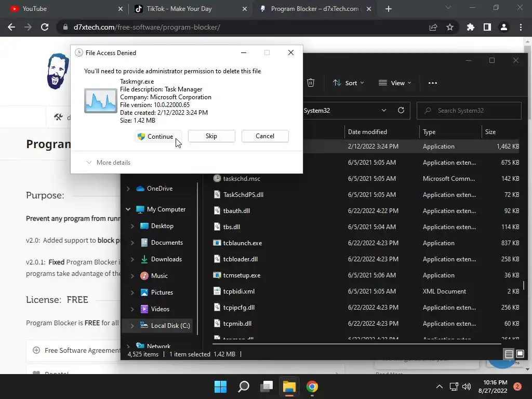This screenshot has height=399, width=532.
Task: Open Downloads in the navigation pane
Action: point(166,259)
